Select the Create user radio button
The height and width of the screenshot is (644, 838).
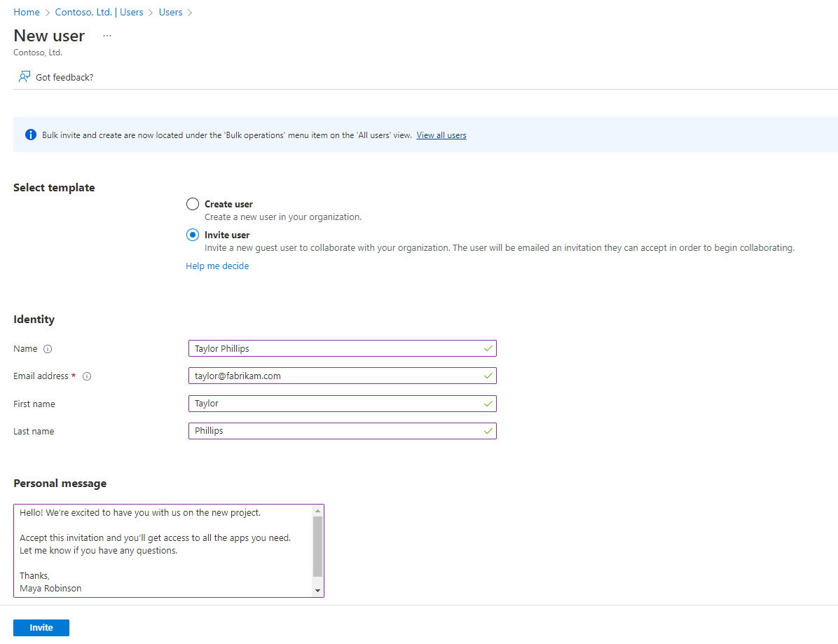pyautogui.click(x=193, y=204)
